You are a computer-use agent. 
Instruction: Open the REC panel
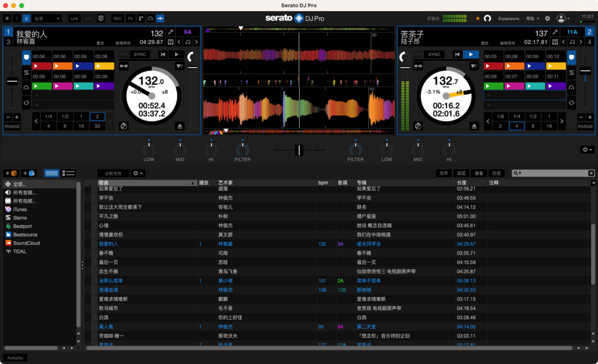[x=118, y=18]
